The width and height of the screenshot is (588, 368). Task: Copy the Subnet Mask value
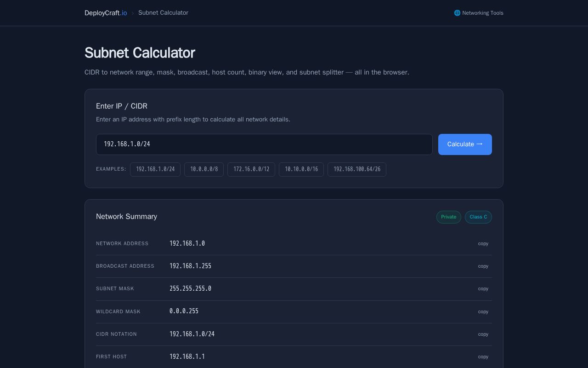tap(483, 289)
